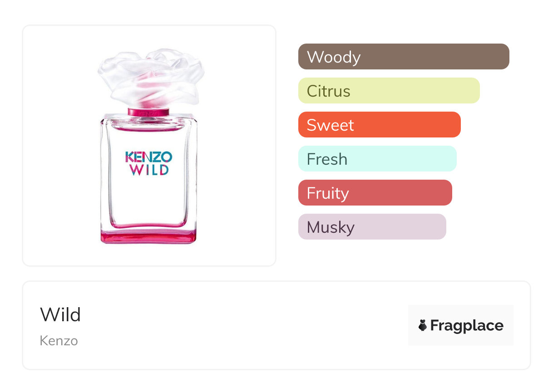Click the pink base of the bottle
The width and height of the screenshot is (553, 392).
[x=148, y=236]
